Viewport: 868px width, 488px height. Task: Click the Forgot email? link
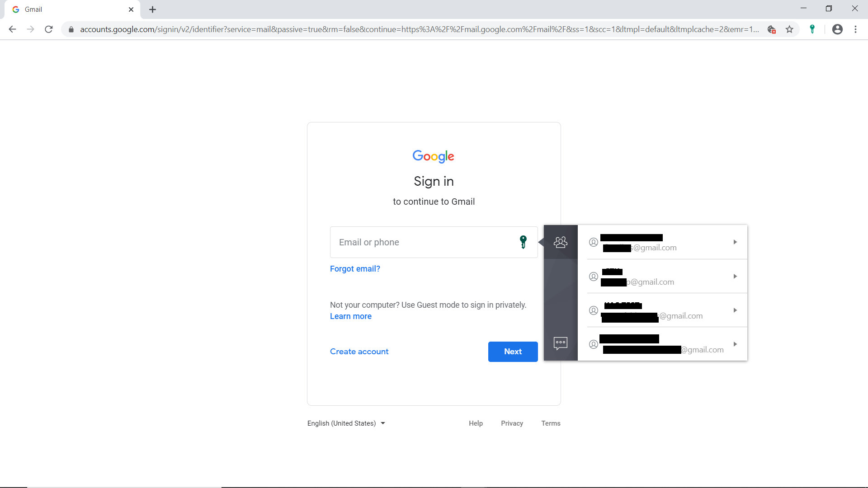coord(355,269)
